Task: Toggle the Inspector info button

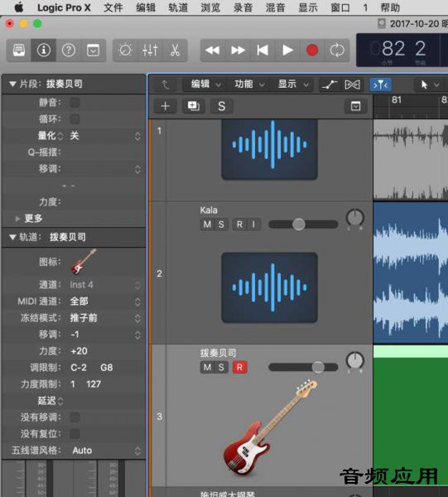Action: tap(43, 50)
